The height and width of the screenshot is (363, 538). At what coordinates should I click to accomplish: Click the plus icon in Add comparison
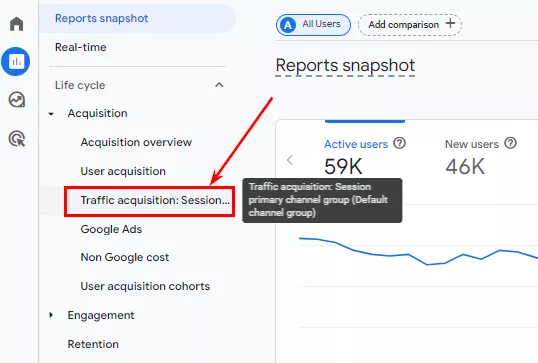(x=450, y=24)
